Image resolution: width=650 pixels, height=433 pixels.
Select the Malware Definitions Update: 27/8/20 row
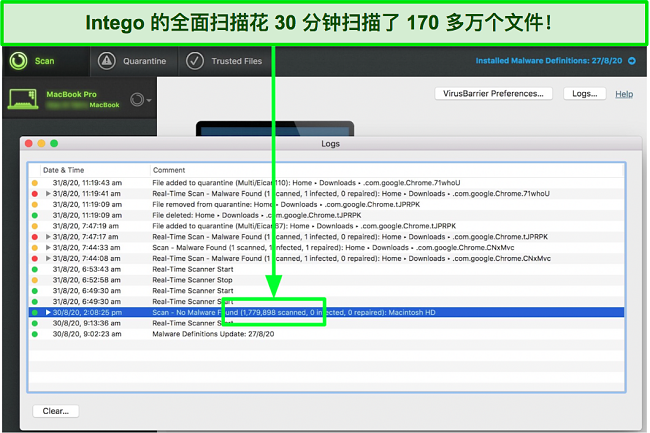pos(327,334)
